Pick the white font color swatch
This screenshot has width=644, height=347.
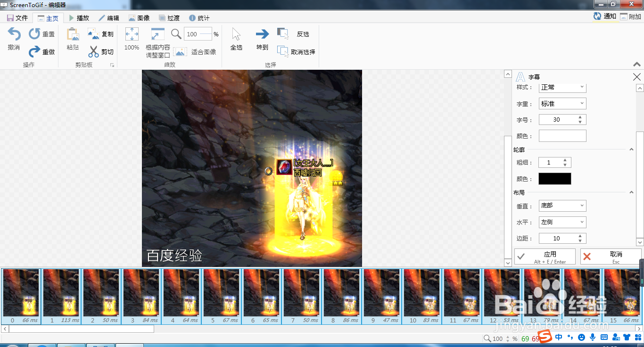562,136
